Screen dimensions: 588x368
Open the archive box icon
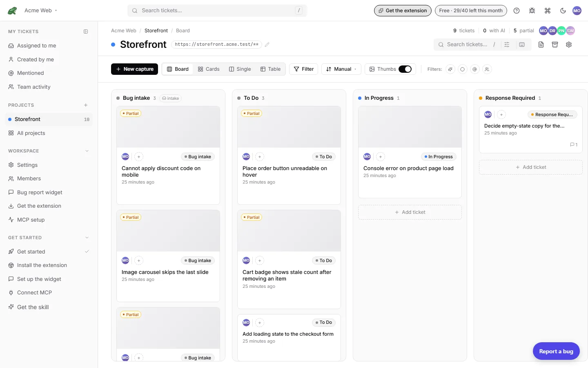point(555,45)
